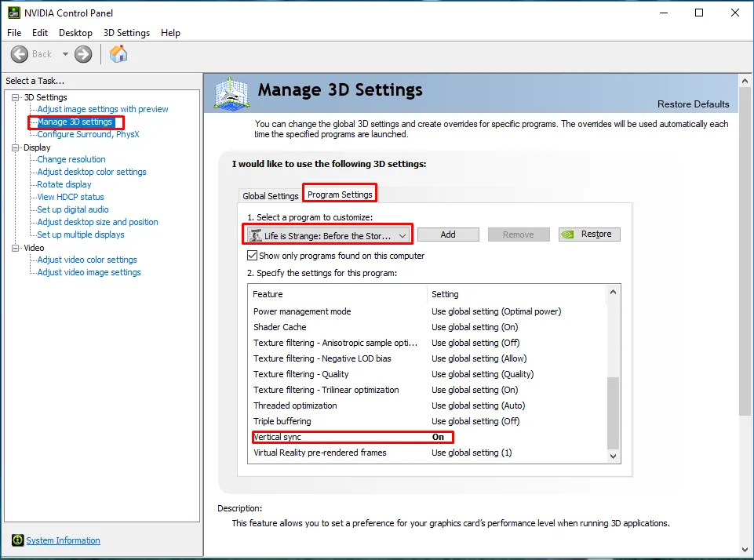Open the 3D Settings menu

point(126,33)
